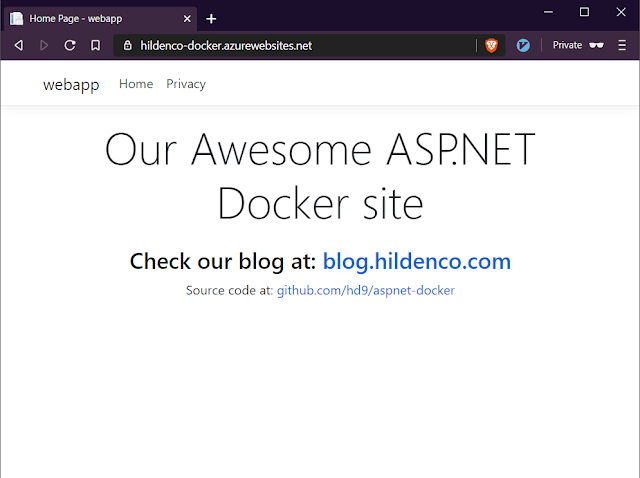The height and width of the screenshot is (478, 640).
Task: Click the text "Check our blog at:"
Action: (x=223, y=261)
